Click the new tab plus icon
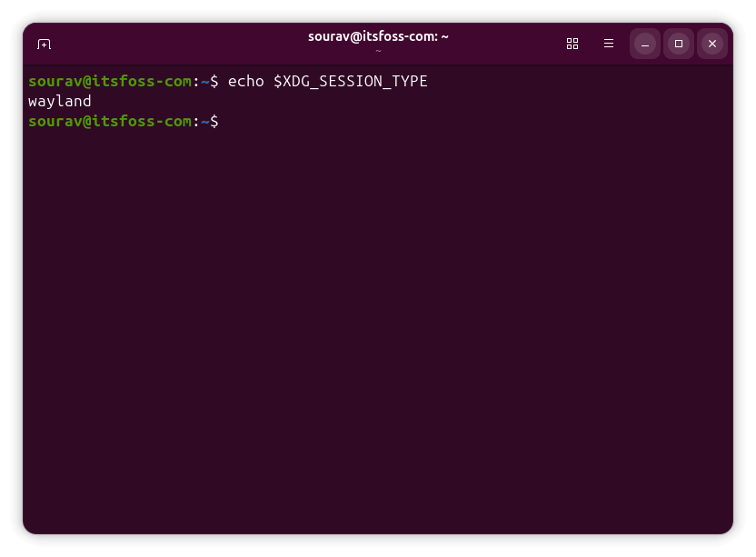Screen dimensions: 756x557 pos(44,44)
